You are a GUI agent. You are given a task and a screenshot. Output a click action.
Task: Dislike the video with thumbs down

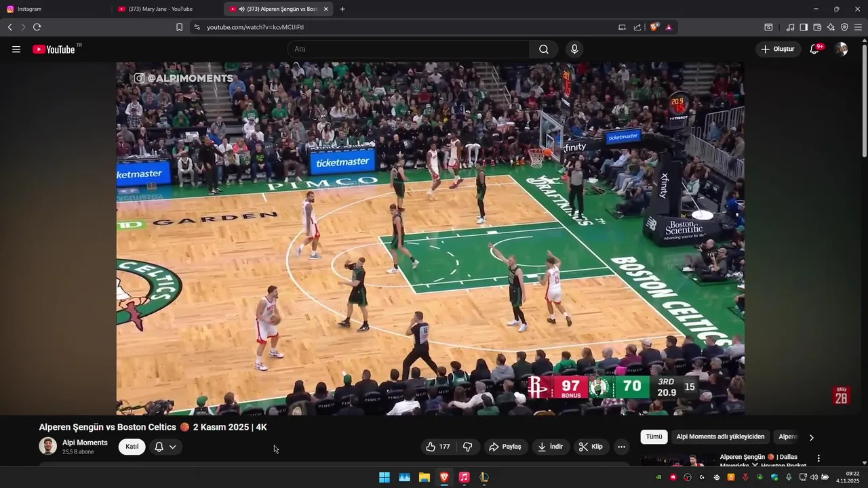[468, 447]
